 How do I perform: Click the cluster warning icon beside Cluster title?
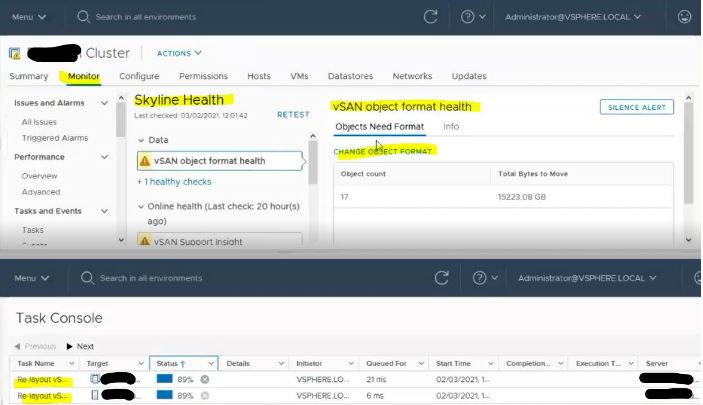click(x=15, y=53)
